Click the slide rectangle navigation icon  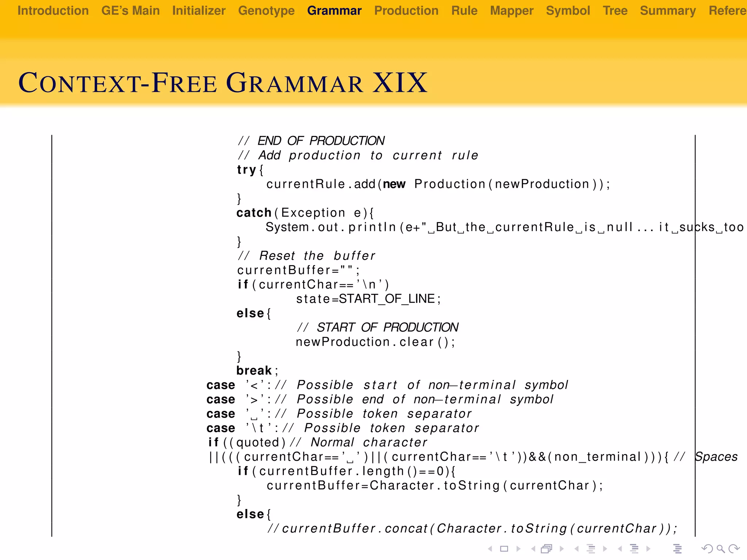tap(504, 549)
